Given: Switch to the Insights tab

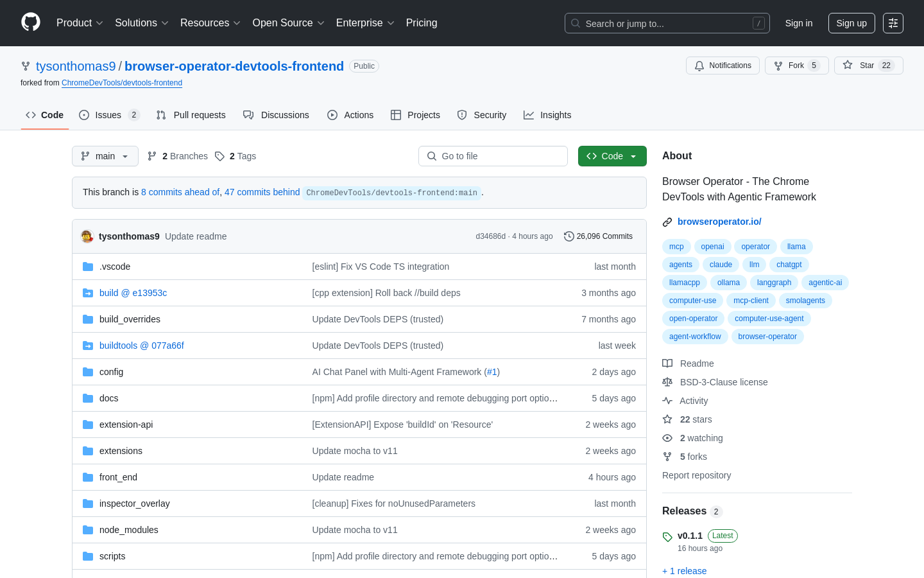Looking at the screenshot, I should pyautogui.click(x=547, y=115).
